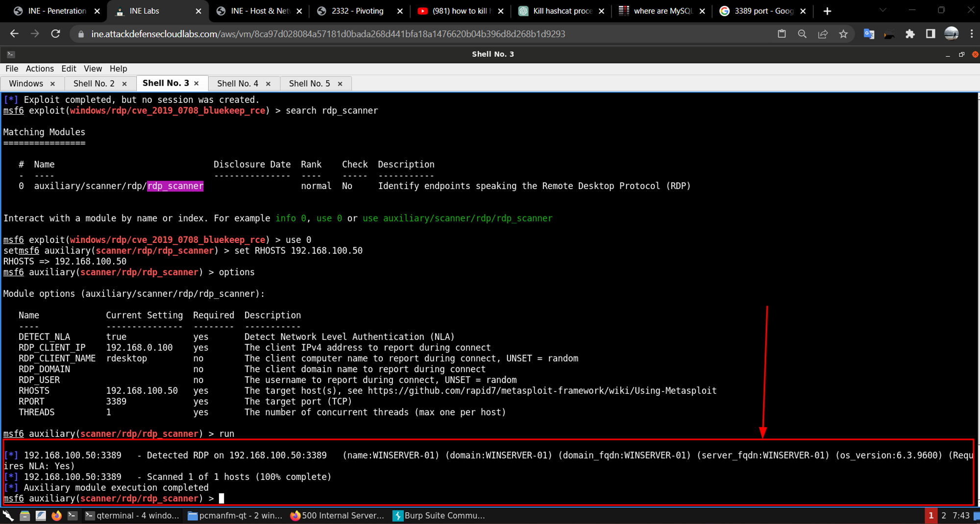This screenshot has width=980, height=524.
Task: Open file manager from taskbar launcher
Action: pyautogui.click(x=24, y=515)
